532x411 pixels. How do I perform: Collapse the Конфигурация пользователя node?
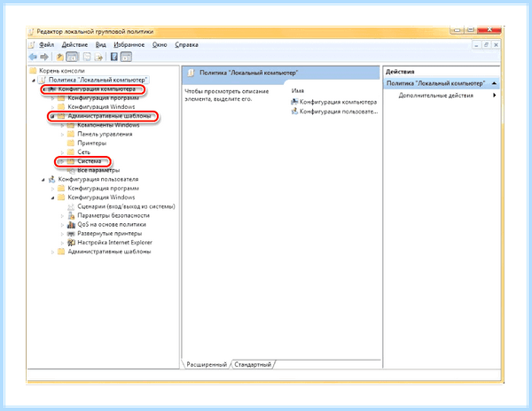[43, 180]
